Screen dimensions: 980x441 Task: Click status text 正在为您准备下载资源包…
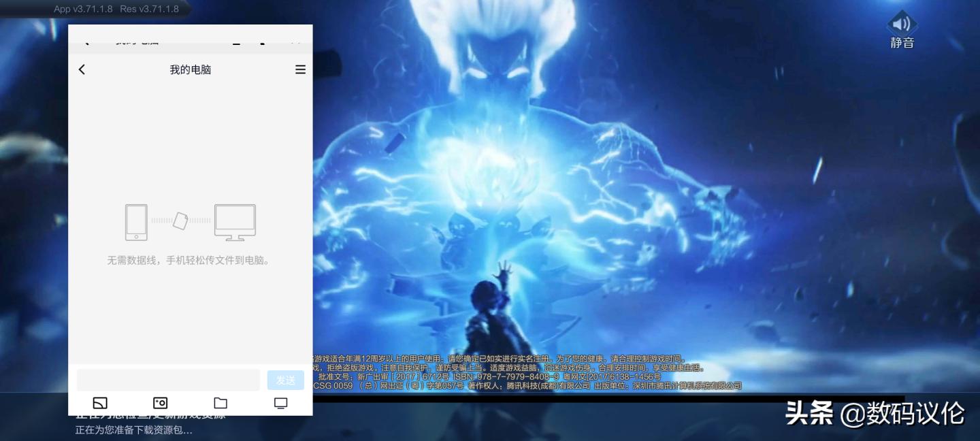(x=134, y=430)
